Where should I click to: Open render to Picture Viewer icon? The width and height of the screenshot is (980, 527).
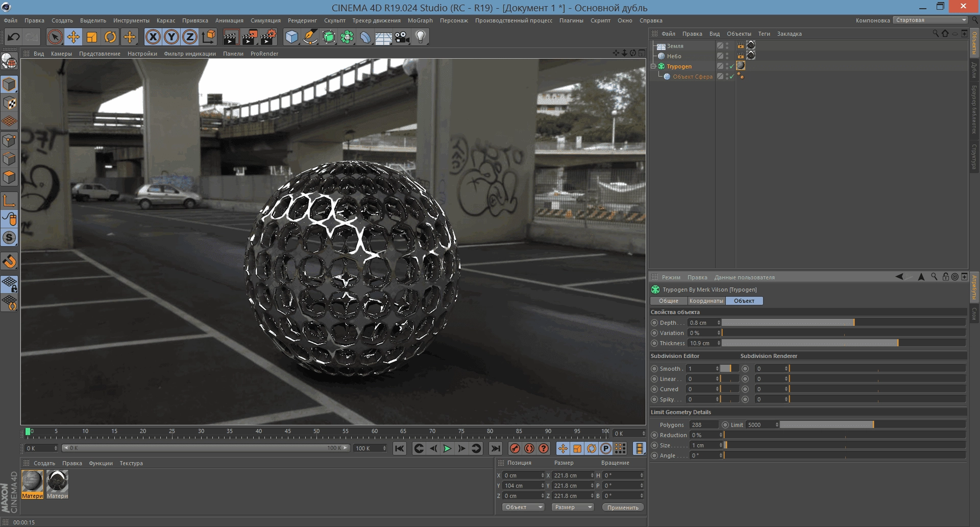250,37
